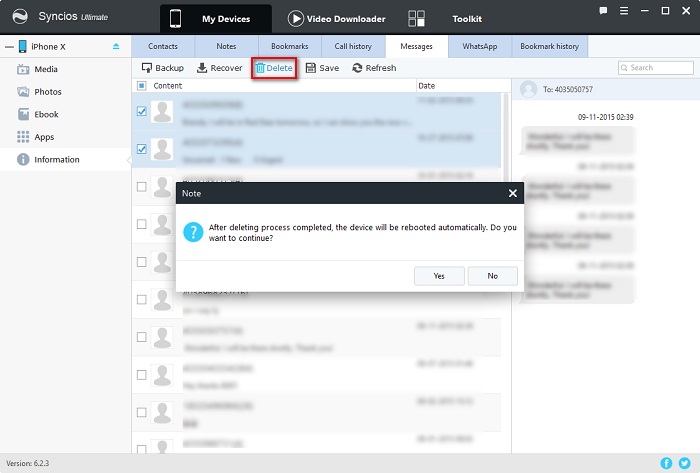Viewport: 700px width, 473px height.
Task: Switch to the Bookmarks tab
Action: 290,46
